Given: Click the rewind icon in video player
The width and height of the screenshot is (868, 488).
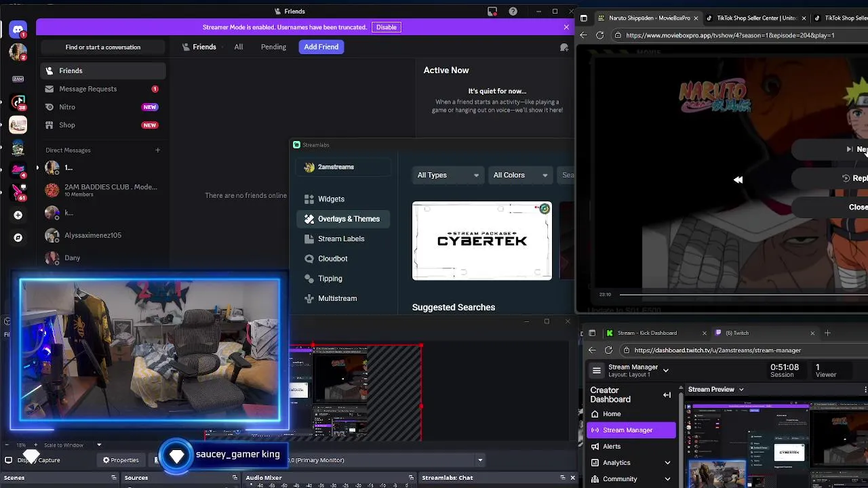Looking at the screenshot, I should [x=738, y=180].
